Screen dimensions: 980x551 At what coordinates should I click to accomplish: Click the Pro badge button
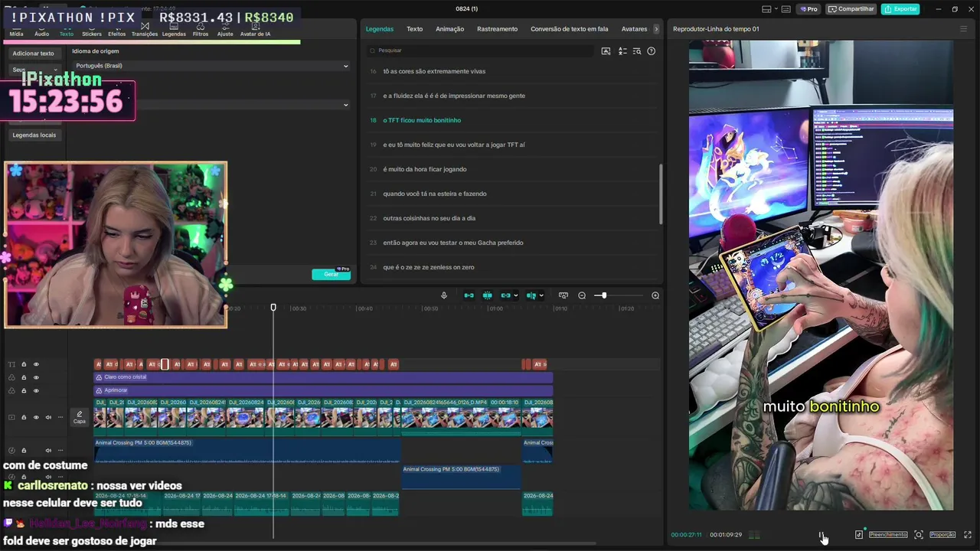(x=808, y=9)
